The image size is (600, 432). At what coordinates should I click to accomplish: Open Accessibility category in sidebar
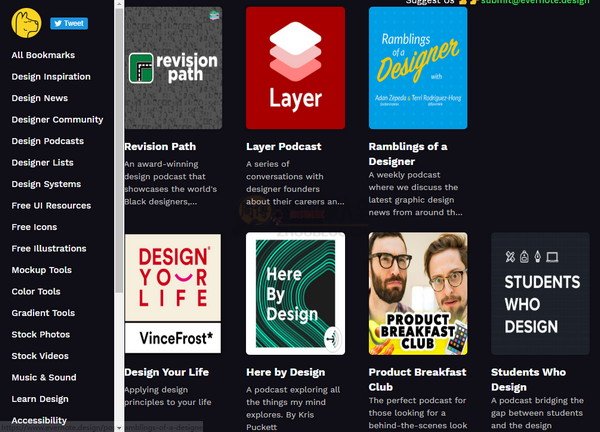39,421
